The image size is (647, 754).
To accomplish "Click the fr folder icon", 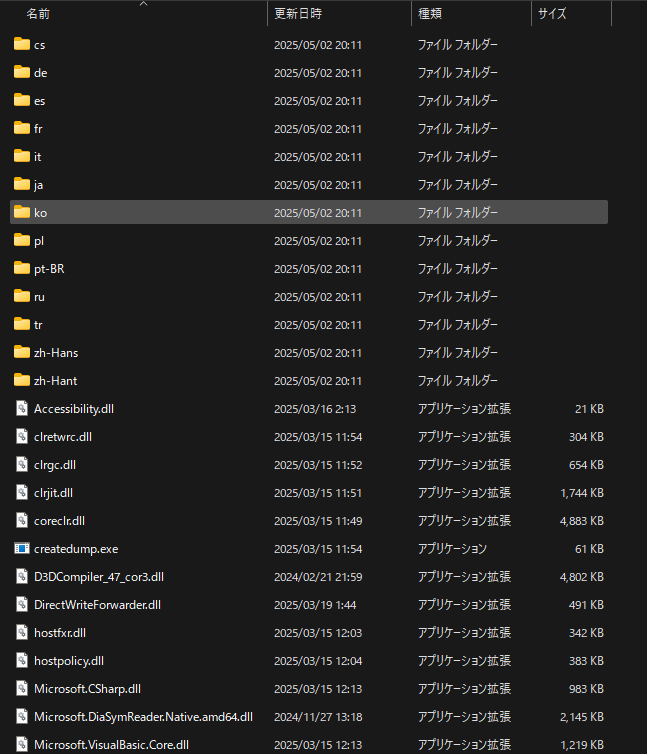I will tap(22, 128).
